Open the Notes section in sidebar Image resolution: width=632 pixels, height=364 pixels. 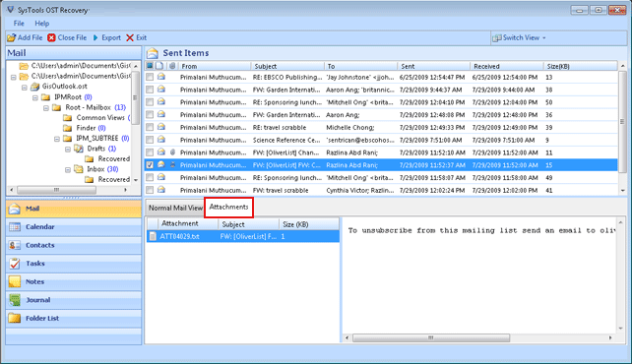tap(74, 282)
